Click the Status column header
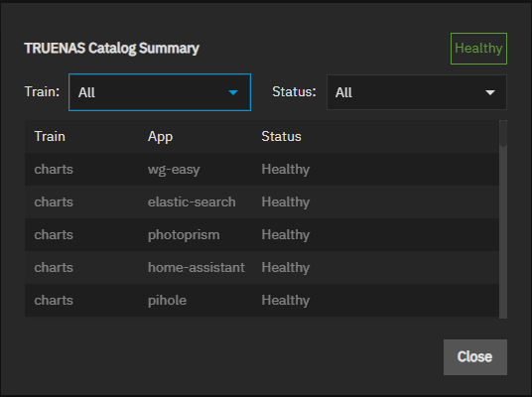Viewport: 532px width, 397px height. click(x=281, y=136)
